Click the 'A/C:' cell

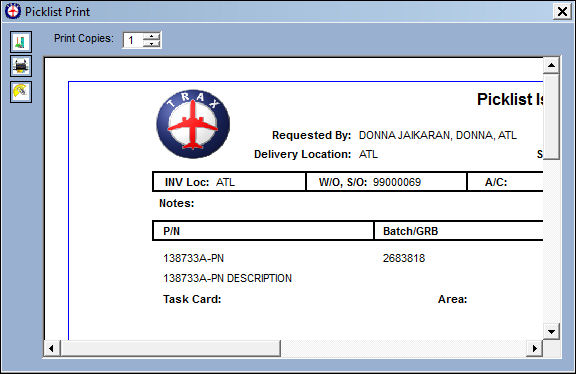tap(505, 182)
